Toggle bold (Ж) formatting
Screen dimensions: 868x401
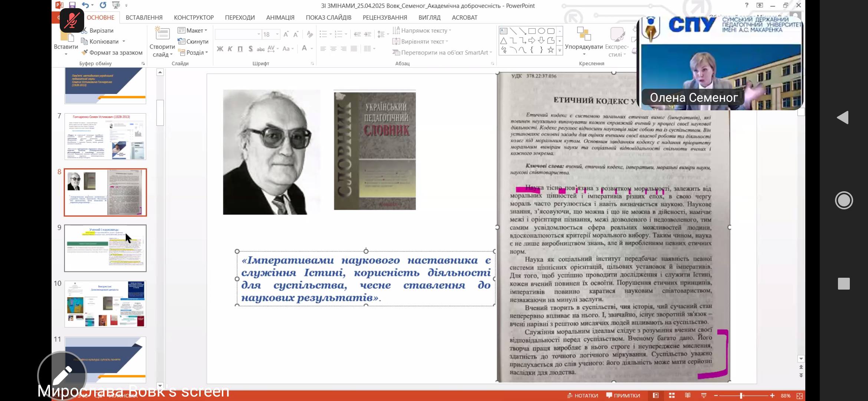[220, 49]
